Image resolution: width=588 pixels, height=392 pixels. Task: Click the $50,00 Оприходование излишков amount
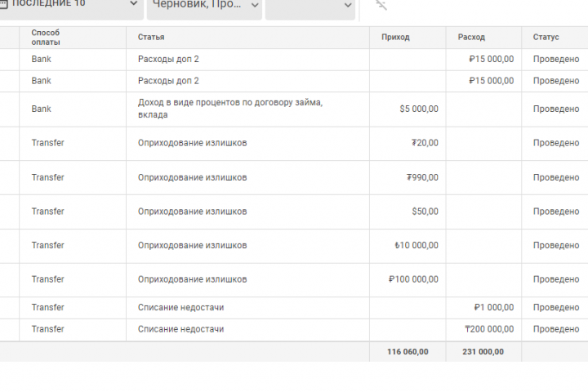coord(425,212)
